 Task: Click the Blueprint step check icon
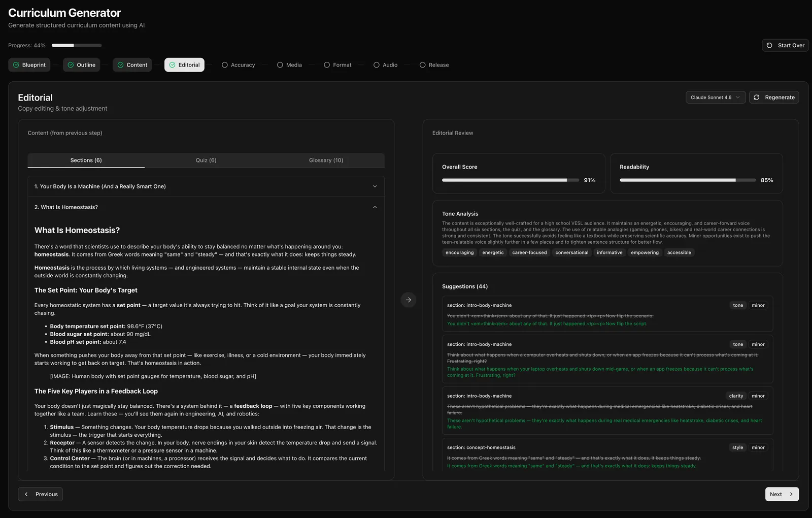16,65
